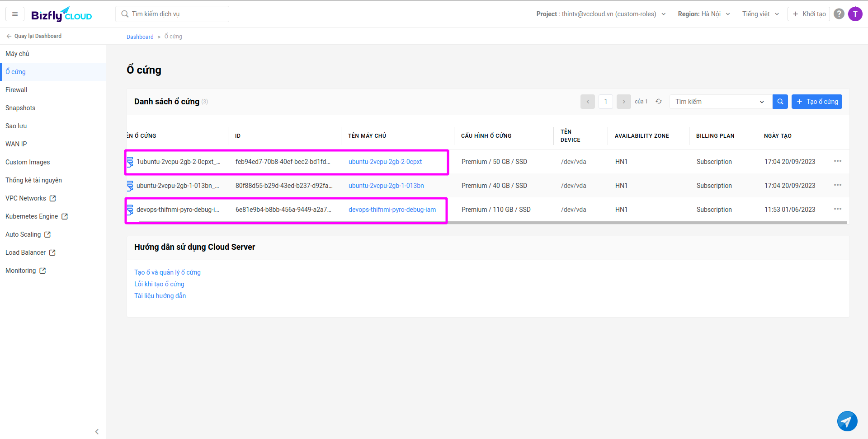Open actions menu for 50 GB disk row
Viewport: 868px width, 439px height.
[x=837, y=161]
